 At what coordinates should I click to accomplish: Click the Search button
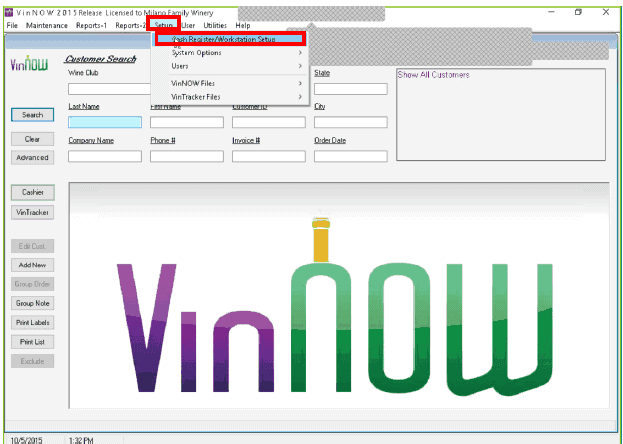point(33,115)
